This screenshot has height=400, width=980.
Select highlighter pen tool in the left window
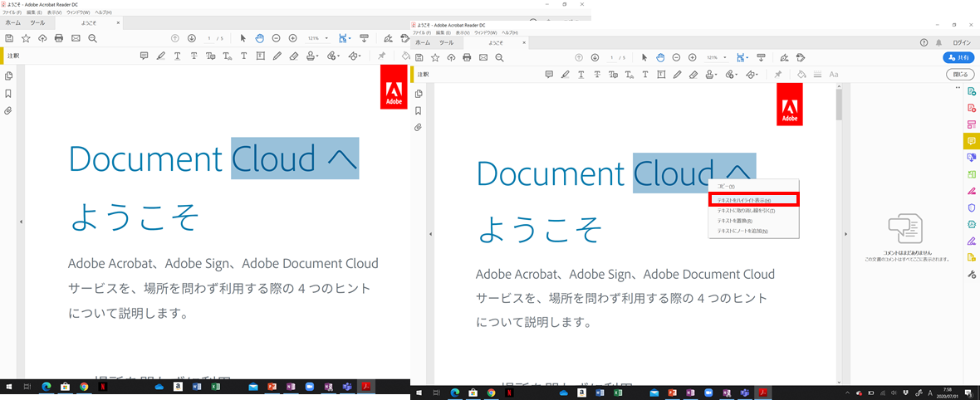pos(160,56)
